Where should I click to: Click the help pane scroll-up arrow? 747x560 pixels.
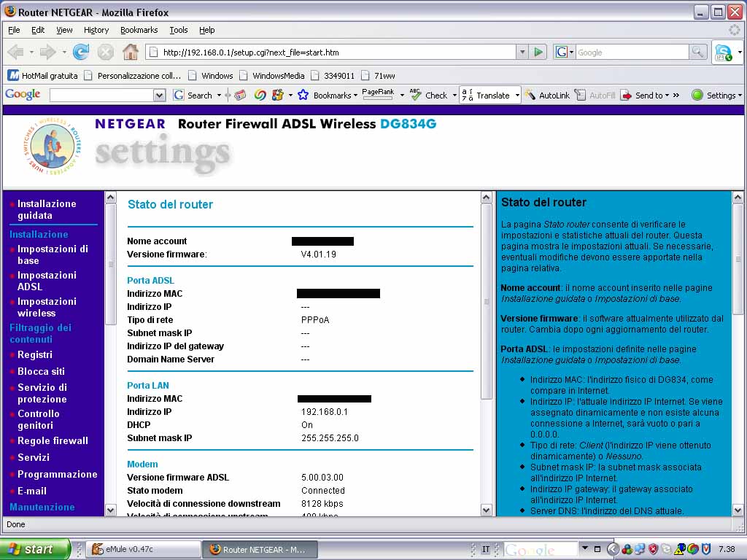[738, 197]
